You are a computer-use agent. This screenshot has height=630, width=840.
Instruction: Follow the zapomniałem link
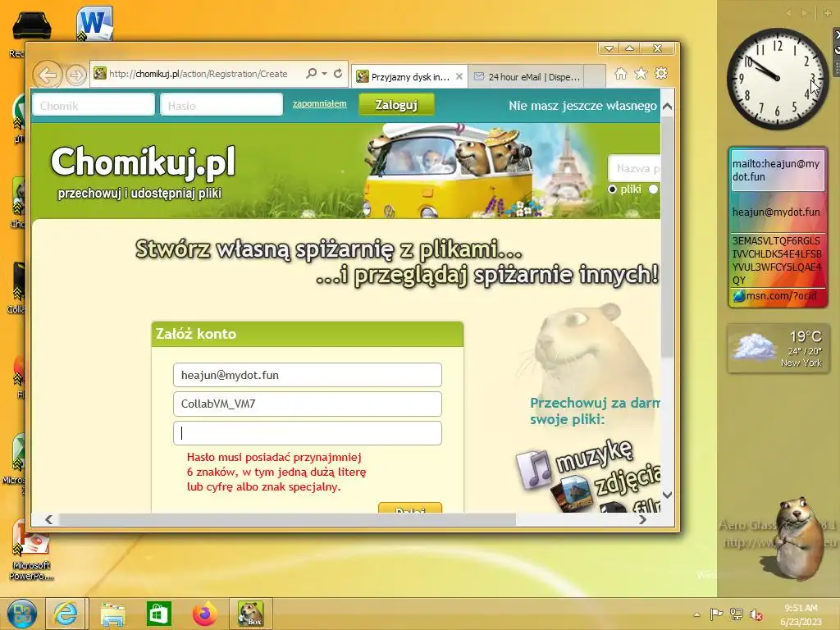(319, 103)
